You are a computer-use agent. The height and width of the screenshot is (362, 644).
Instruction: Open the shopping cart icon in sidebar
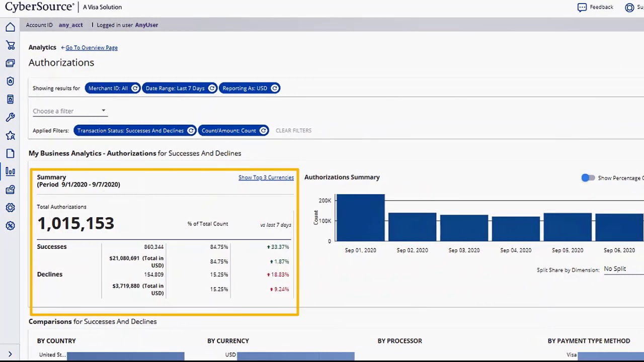(x=10, y=45)
